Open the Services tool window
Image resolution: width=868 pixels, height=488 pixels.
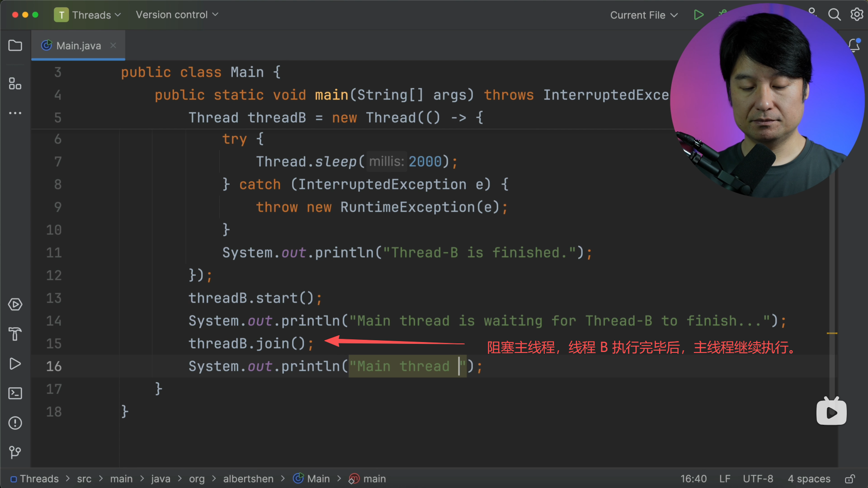(15, 305)
